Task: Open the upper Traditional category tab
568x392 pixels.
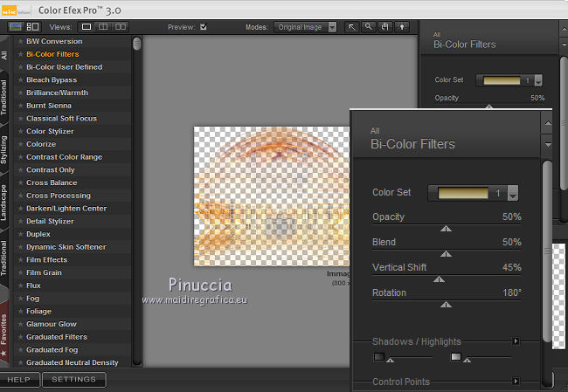Action: pyautogui.click(x=4, y=98)
